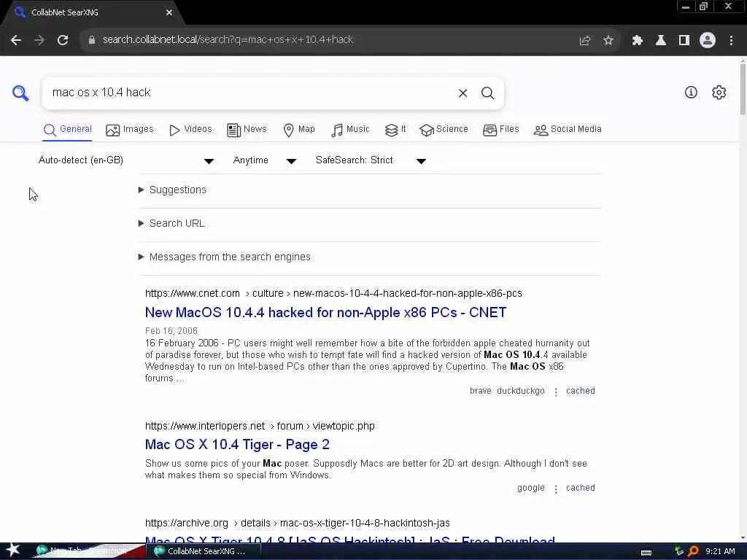Click the site lock icon

coord(91,40)
